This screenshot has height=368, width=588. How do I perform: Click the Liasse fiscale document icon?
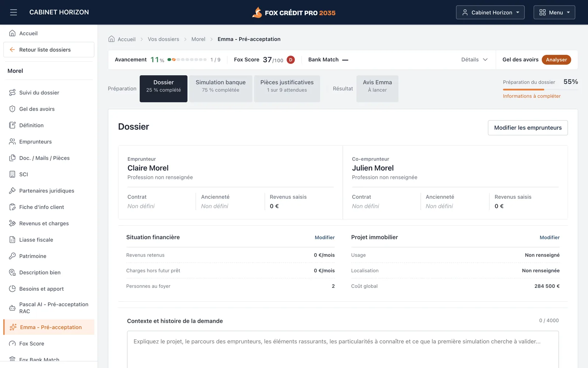tap(12, 240)
